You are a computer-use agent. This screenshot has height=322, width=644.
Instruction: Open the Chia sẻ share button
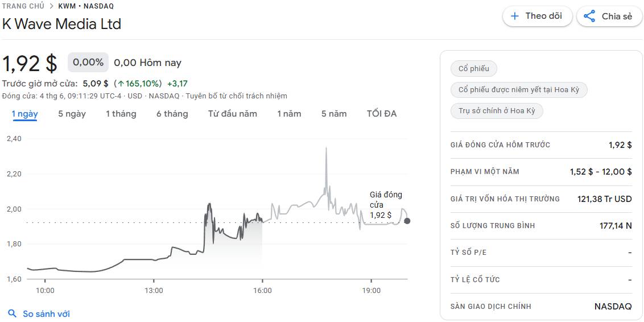[x=609, y=16]
